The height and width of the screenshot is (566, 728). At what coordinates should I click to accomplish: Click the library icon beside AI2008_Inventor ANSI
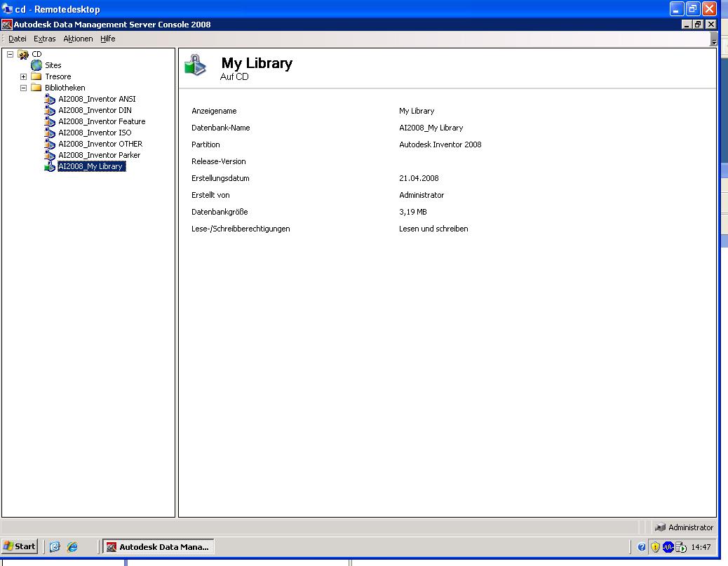(x=50, y=99)
